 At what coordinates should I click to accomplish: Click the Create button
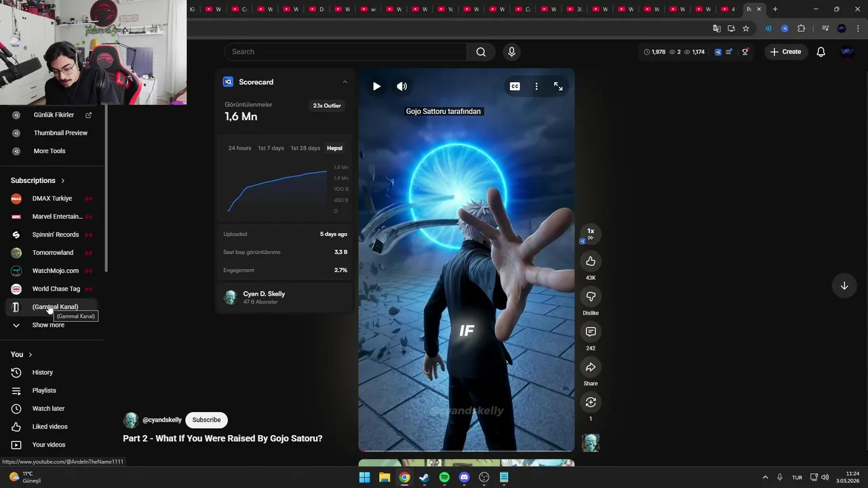click(786, 52)
